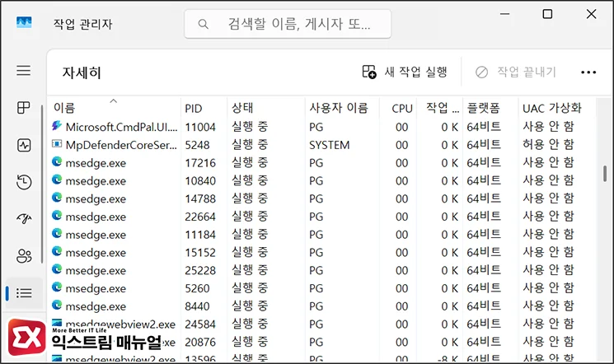
Task: Sort by the PID column header
Action: 204,108
